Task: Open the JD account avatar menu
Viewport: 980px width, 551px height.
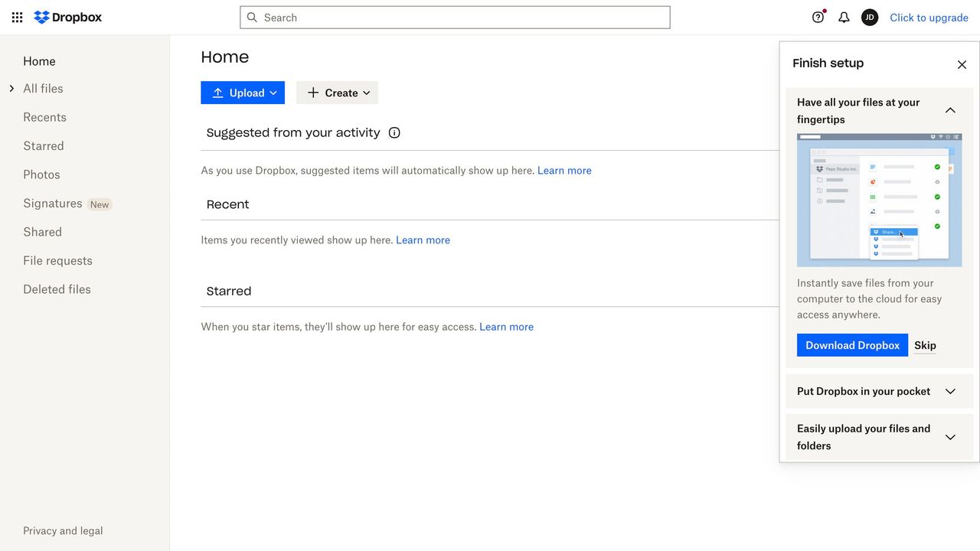Action: [869, 18]
